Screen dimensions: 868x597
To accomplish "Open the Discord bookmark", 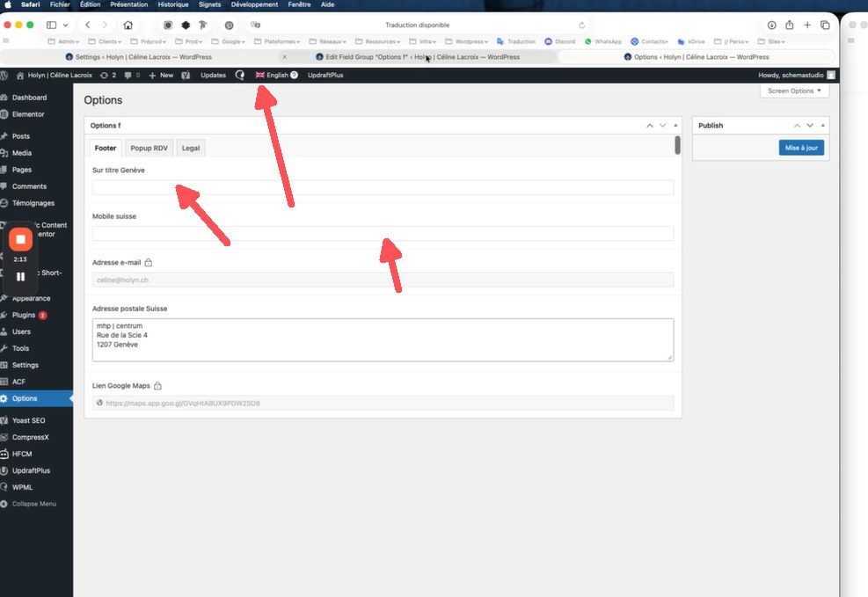I will pos(560,41).
